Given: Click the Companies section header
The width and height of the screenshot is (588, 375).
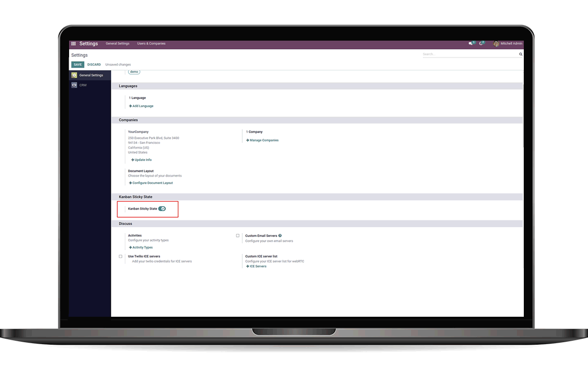Looking at the screenshot, I should 317,120.
